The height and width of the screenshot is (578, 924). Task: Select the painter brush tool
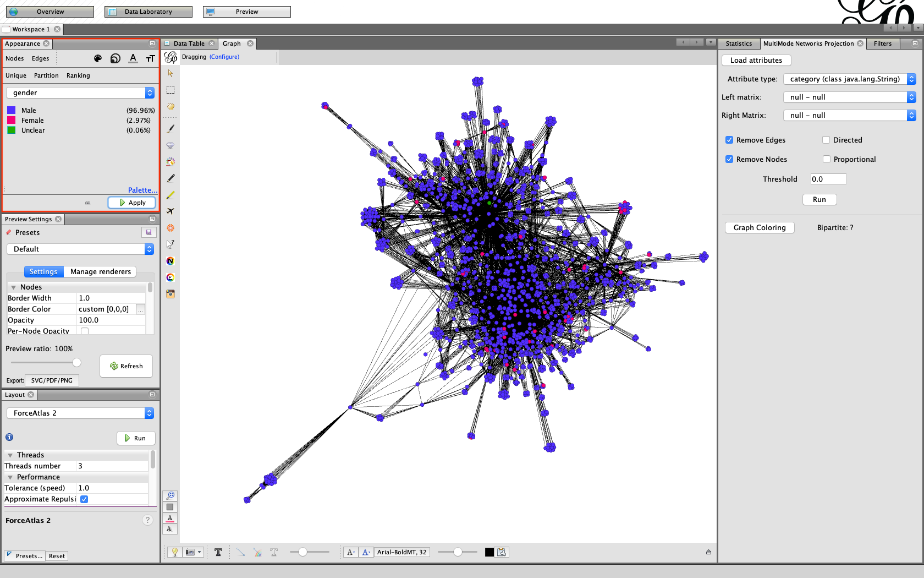click(170, 128)
